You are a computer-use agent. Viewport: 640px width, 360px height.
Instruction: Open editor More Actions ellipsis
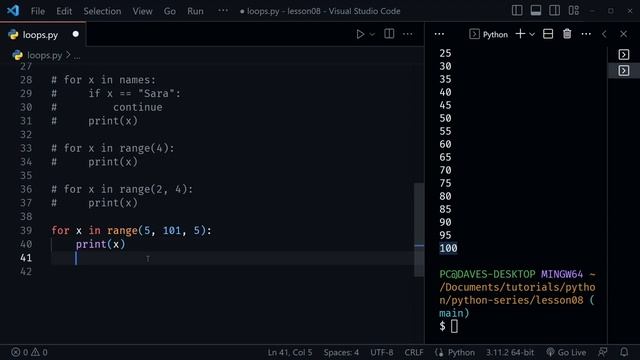407,34
